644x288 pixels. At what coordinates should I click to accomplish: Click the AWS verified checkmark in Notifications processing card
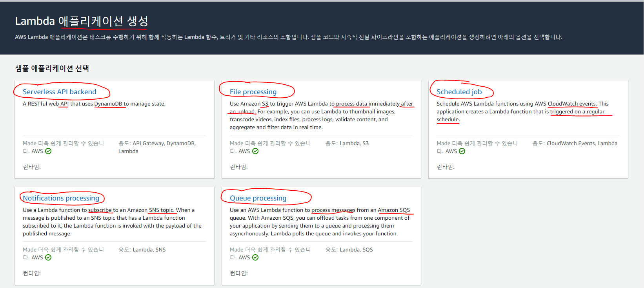click(48, 257)
